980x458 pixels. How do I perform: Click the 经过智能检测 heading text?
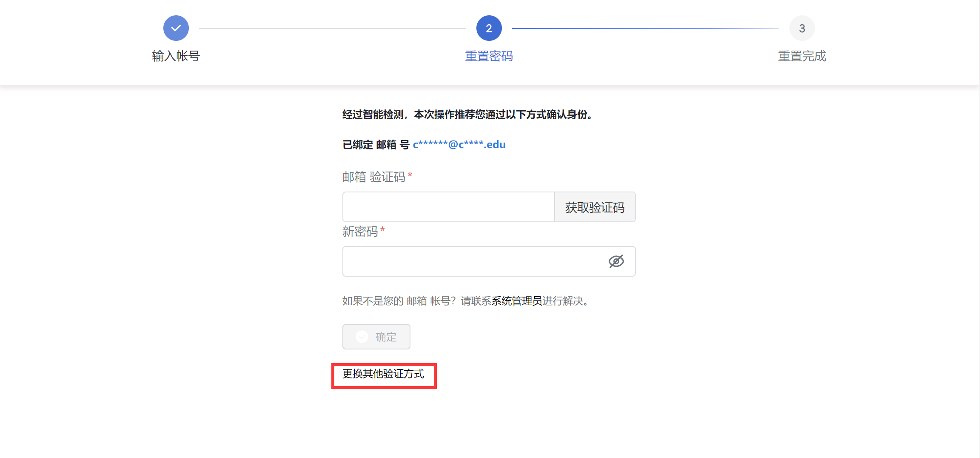(467, 114)
